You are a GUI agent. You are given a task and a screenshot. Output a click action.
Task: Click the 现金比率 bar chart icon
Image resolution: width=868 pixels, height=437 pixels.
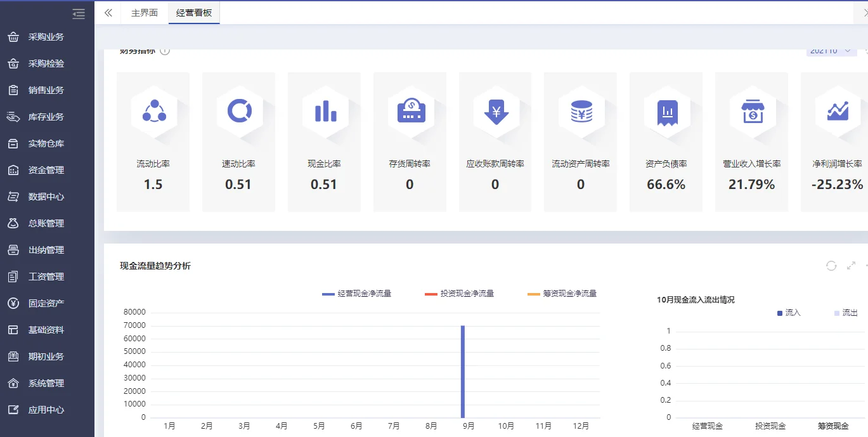tap(325, 112)
